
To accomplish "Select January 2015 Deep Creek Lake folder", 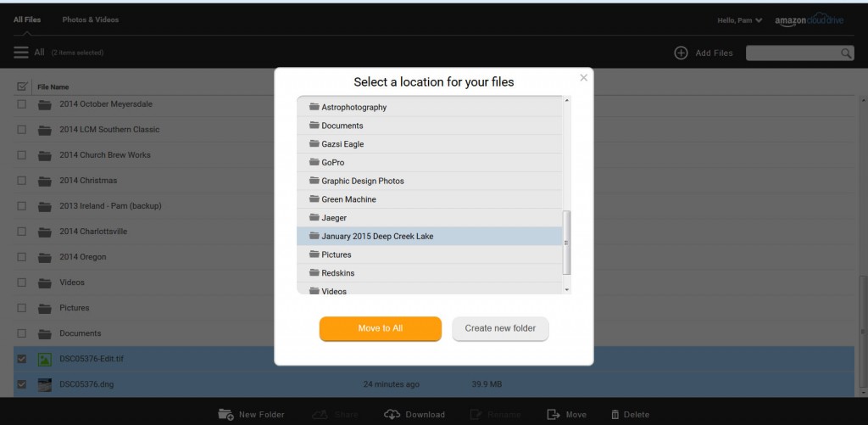I will 430,236.
